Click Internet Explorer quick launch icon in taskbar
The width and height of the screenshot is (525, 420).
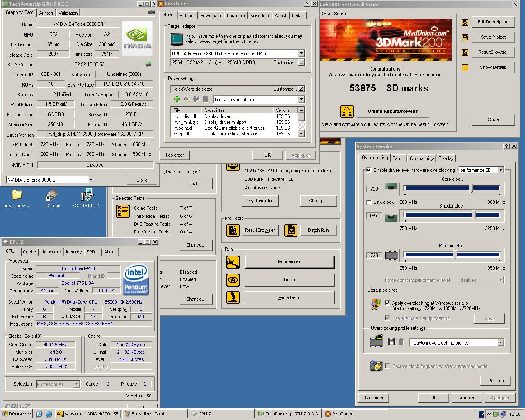tap(49, 414)
